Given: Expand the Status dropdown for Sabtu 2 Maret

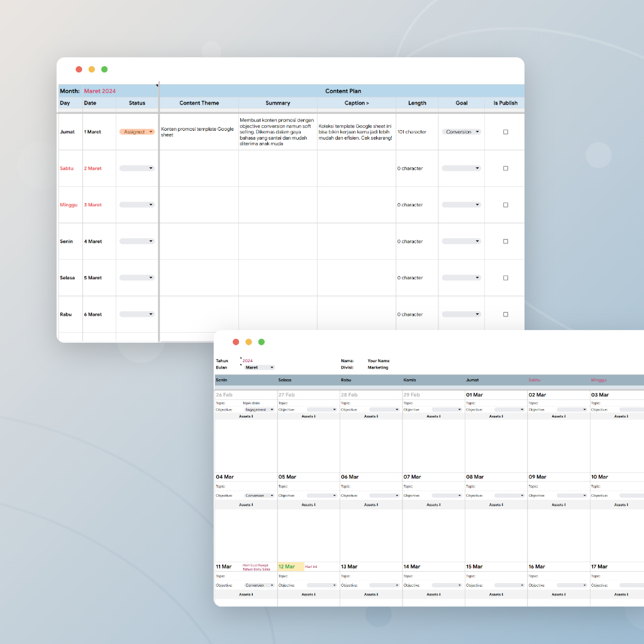Looking at the screenshot, I should [137, 168].
